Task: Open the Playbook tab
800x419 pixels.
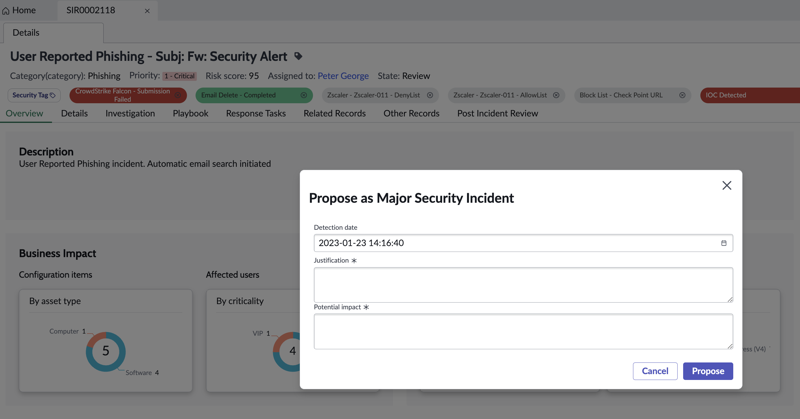Action: point(190,113)
